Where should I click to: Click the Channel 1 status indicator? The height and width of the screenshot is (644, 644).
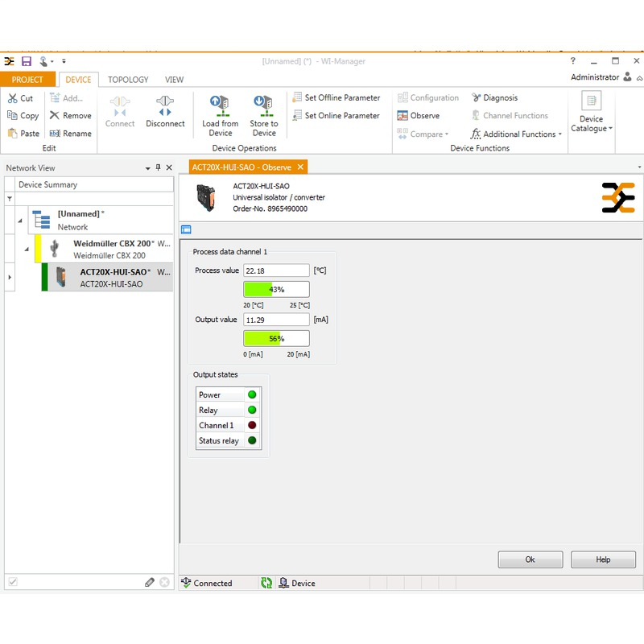point(252,425)
